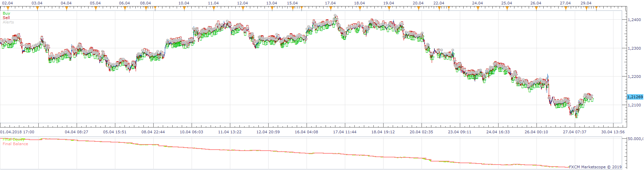Click the 15.04 date label
The image size is (644, 170).
[292, 3]
